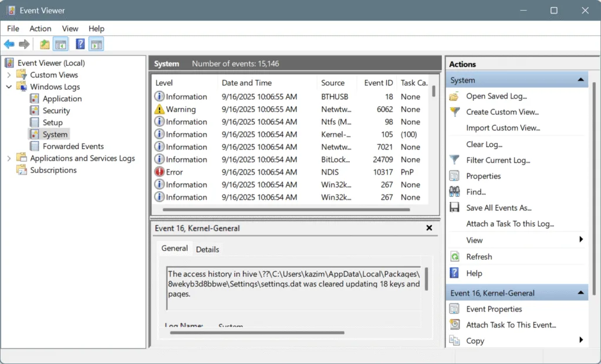Open the View submenu arrow in Actions
This screenshot has width=601, height=364.
tap(581, 240)
